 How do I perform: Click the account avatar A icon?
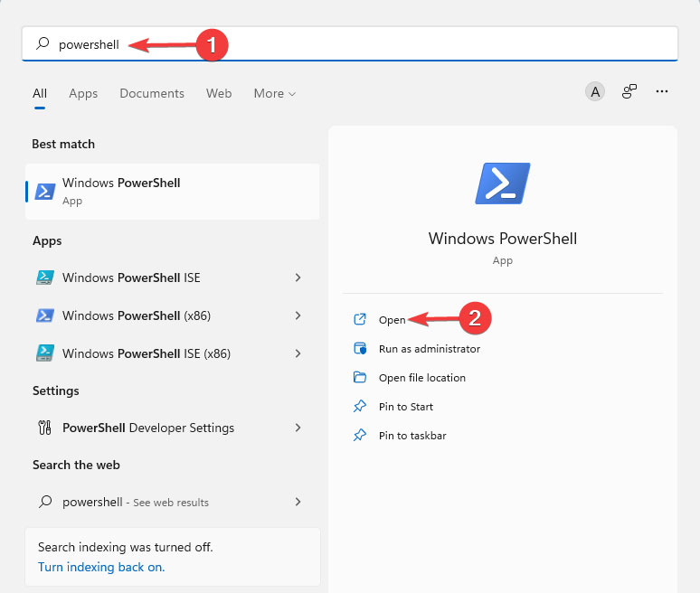(595, 91)
